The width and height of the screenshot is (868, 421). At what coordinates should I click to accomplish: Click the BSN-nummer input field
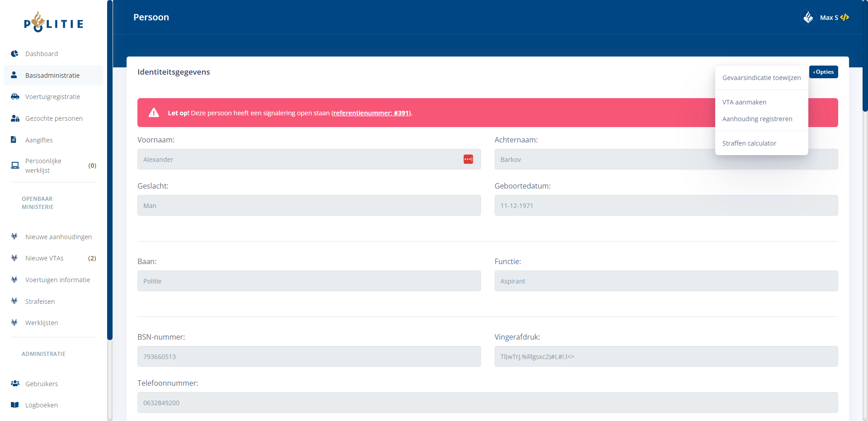pos(309,356)
